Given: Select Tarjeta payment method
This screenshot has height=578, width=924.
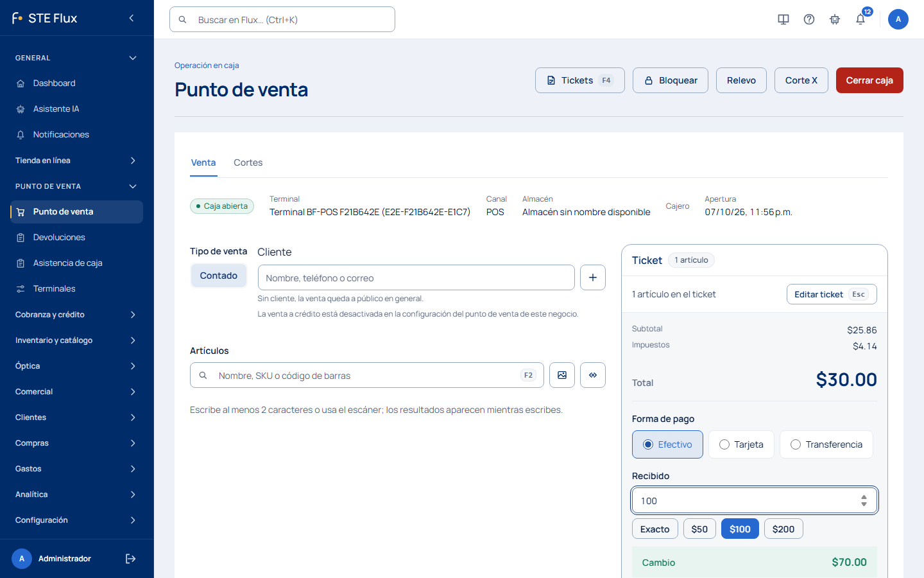Looking at the screenshot, I should click(x=741, y=444).
